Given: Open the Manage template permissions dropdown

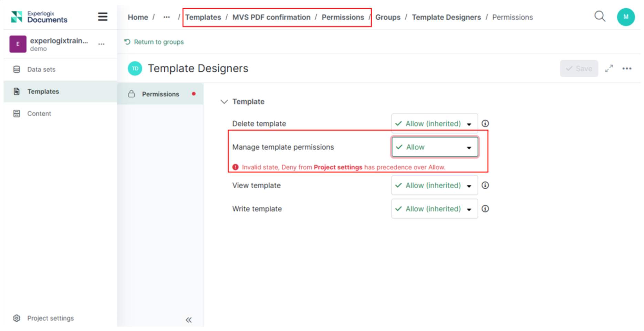Looking at the screenshot, I should pos(434,147).
